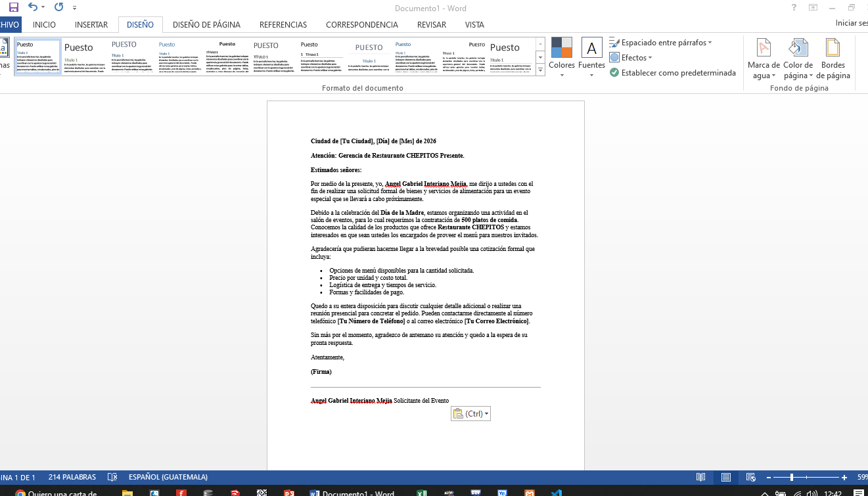868x496 pixels.
Task: Switch to the REFERENCIAS tab
Action: click(283, 25)
